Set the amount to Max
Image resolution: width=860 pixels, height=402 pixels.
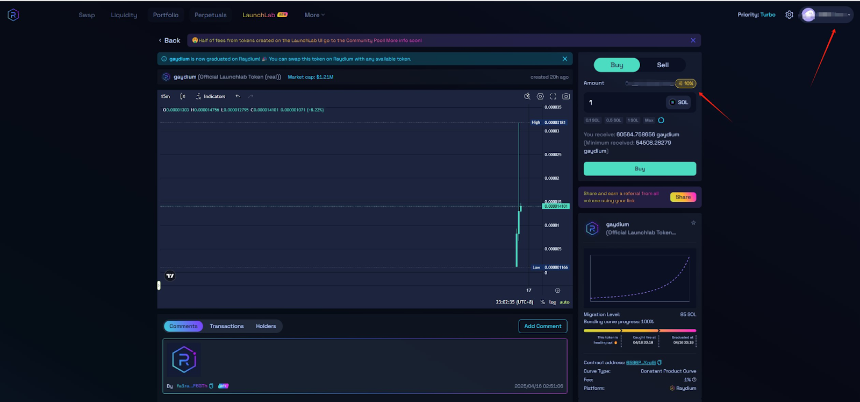pyautogui.click(x=649, y=120)
